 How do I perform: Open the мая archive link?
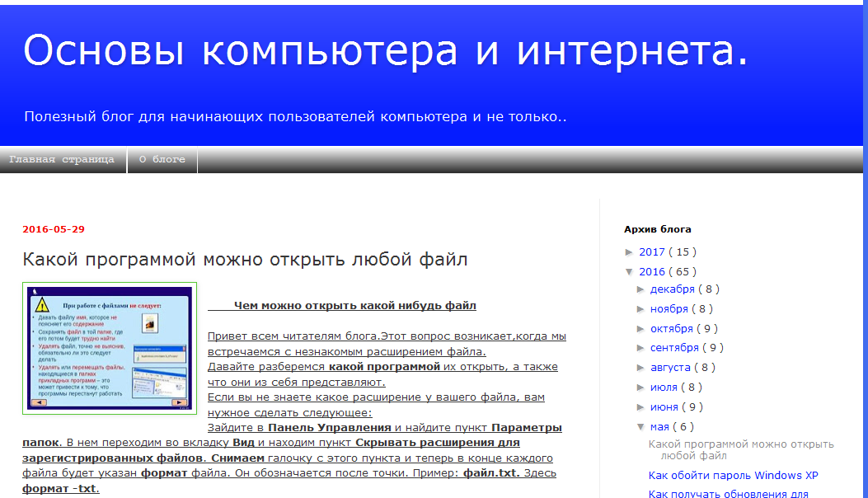click(659, 427)
